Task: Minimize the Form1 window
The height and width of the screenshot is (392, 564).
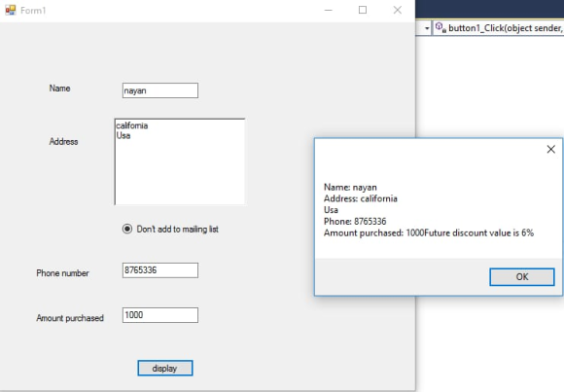Action: [328, 10]
